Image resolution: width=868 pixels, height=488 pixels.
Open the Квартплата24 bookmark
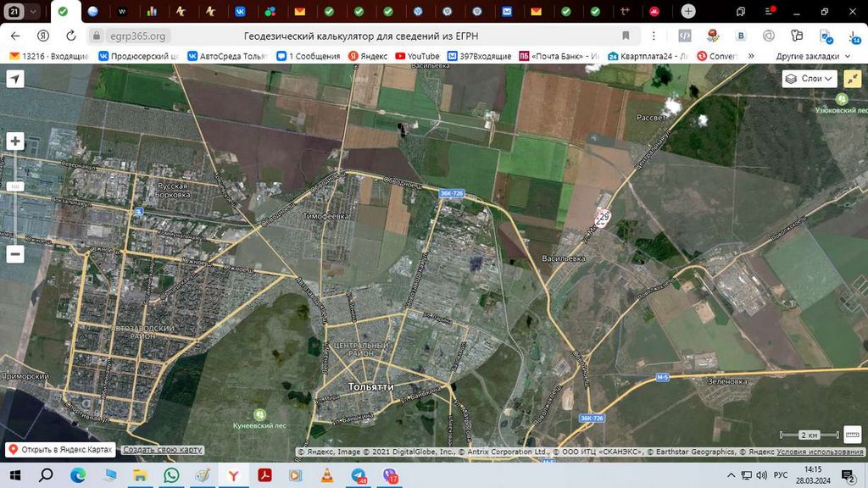(x=648, y=56)
